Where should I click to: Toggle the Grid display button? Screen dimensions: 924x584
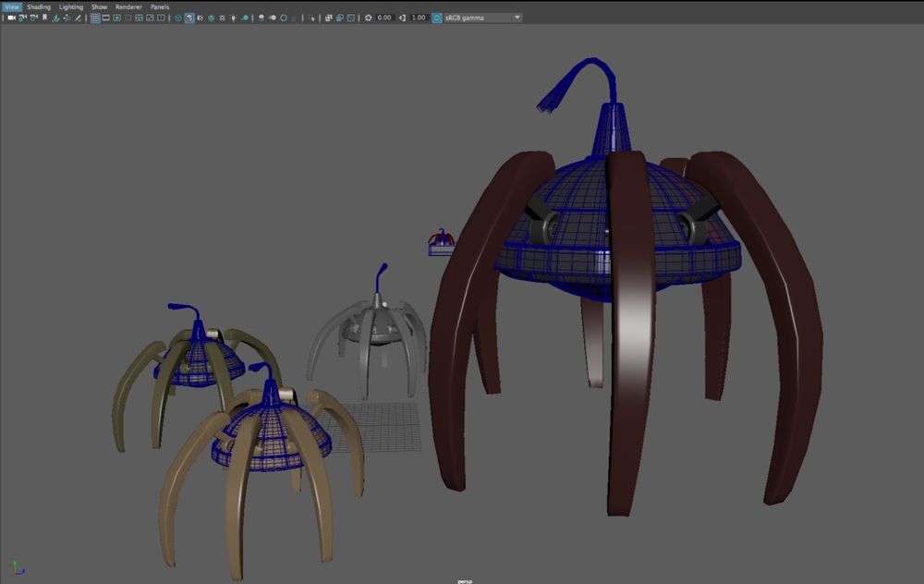coord(95,18)
